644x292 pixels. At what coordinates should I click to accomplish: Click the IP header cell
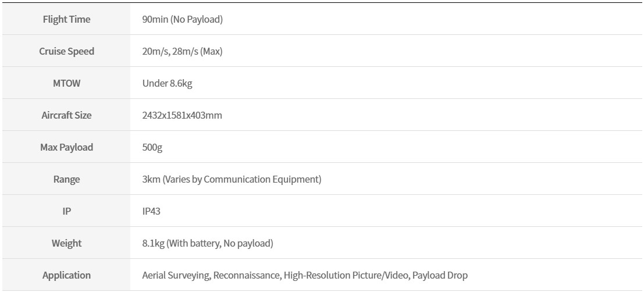66,212
